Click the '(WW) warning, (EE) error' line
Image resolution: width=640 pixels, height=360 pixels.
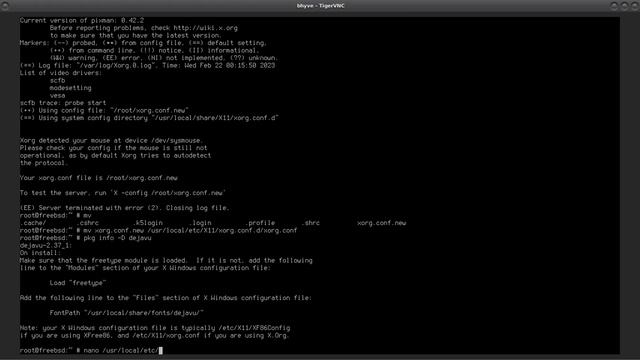[164, 58]
